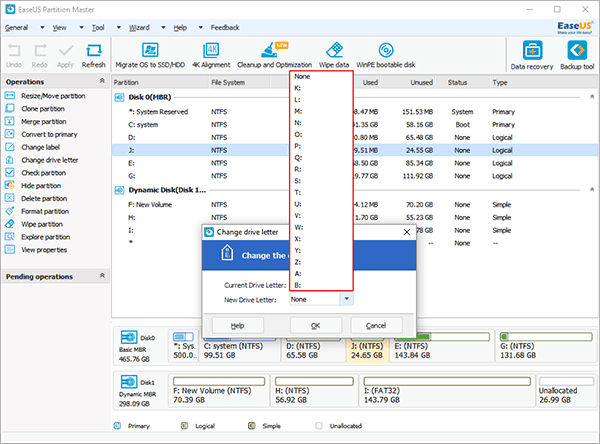Select the Wipe data tool

point(334,56)
